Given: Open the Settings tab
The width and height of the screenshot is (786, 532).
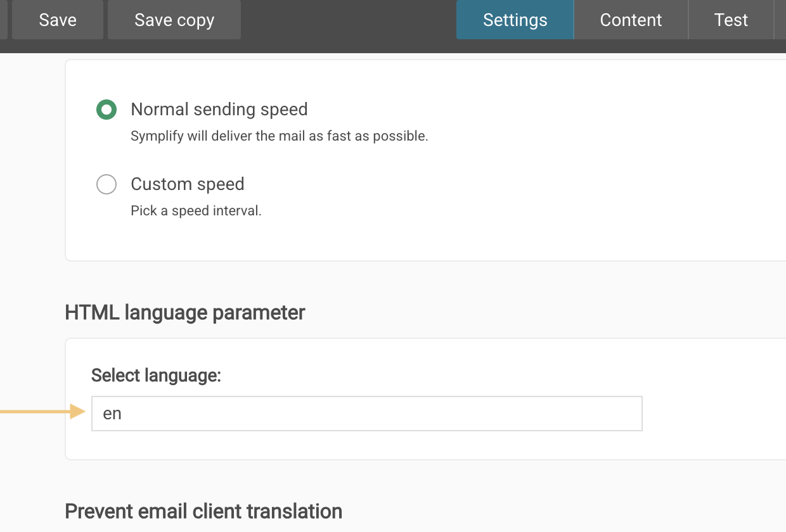Looking at the screenshot, I should coord(515,20).
